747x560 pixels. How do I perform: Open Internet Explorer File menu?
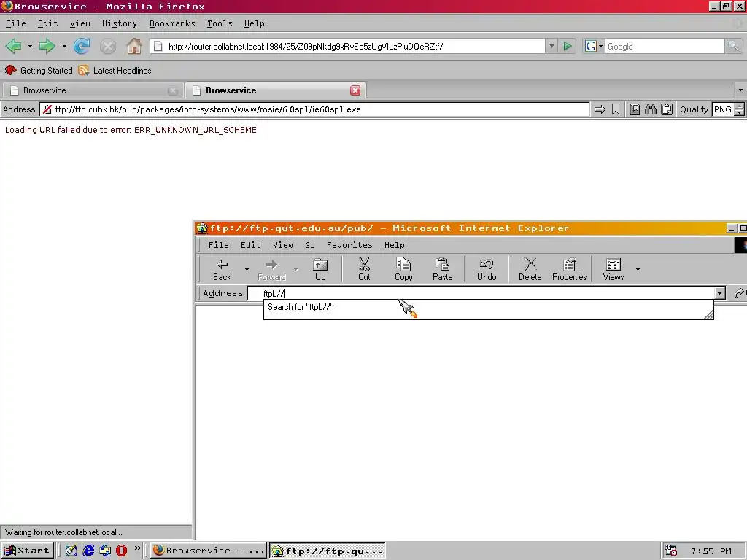pyautogui.click(x=218, y=245)
